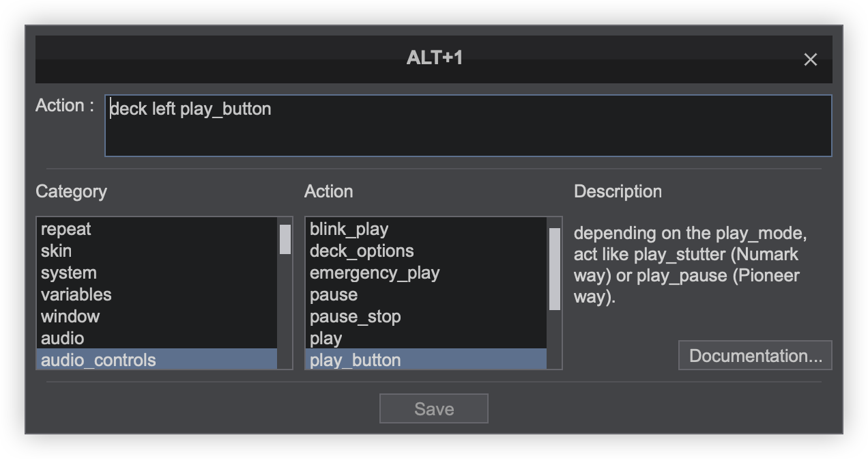The height and width of the screenshot is (459, 868).
Task: Open the Documentation button
Action: pos(755,356)
